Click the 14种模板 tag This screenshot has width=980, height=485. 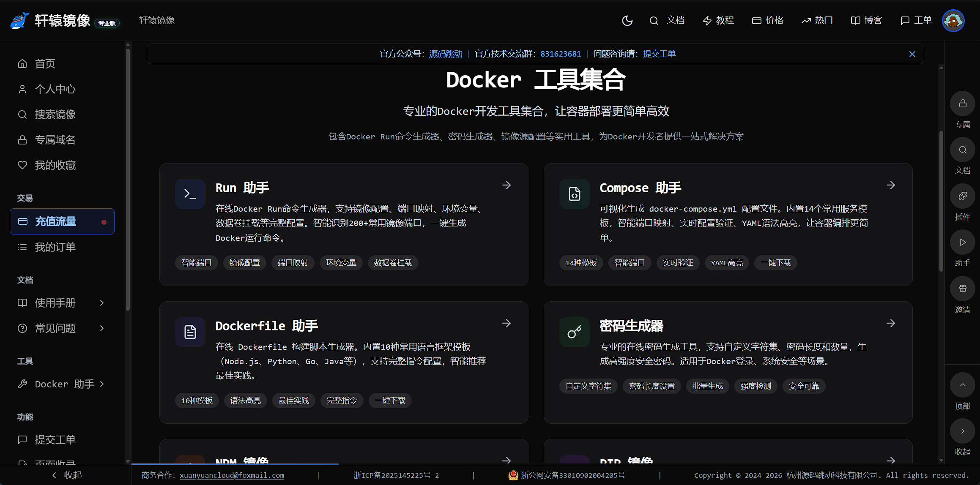581,263
